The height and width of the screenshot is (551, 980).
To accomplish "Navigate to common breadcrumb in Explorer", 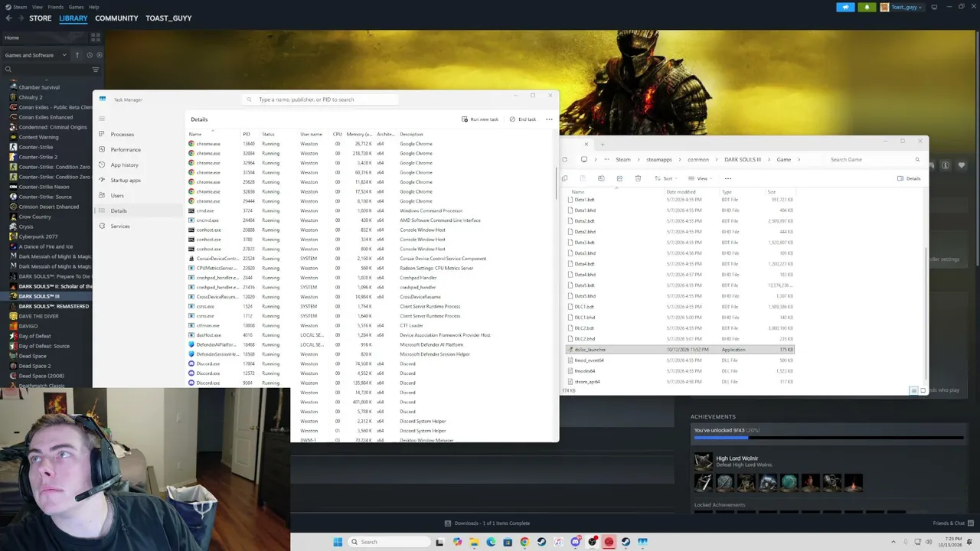I will pos(697,160).
